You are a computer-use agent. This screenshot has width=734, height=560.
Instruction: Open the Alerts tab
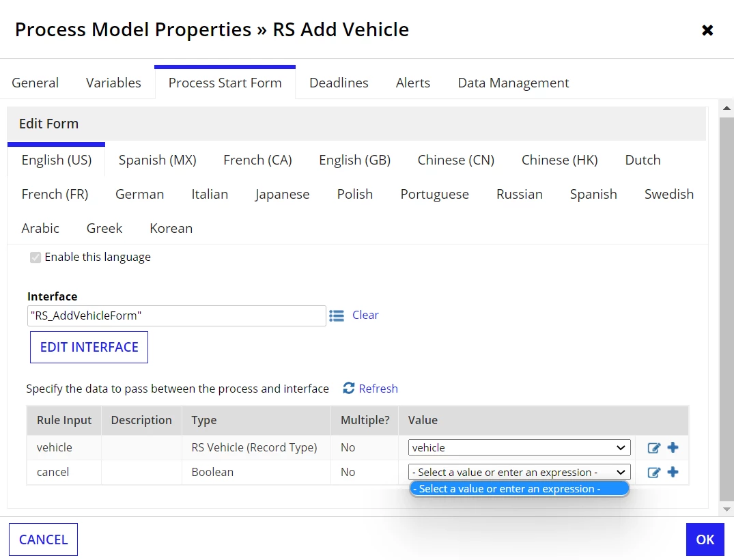(413, 83)
